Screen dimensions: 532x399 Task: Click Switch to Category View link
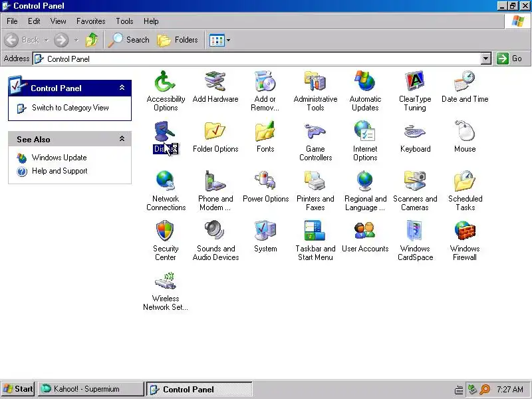70,108
